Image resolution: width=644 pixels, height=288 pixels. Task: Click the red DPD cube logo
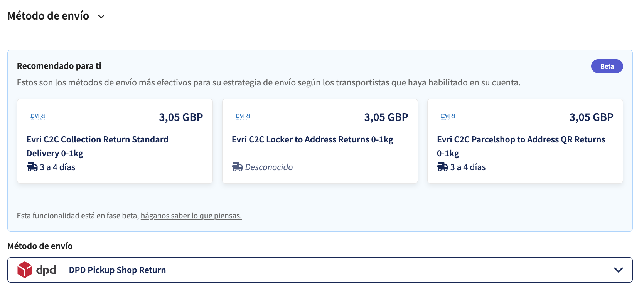pos(25,270)
